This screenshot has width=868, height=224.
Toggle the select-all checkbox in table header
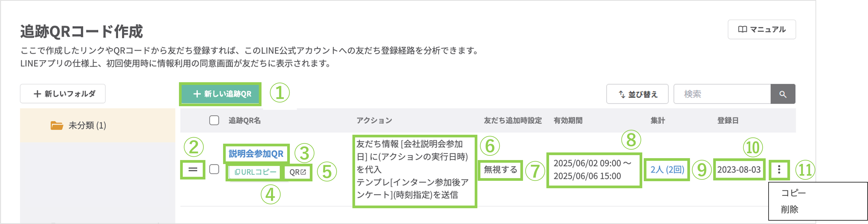coord(214,120)
